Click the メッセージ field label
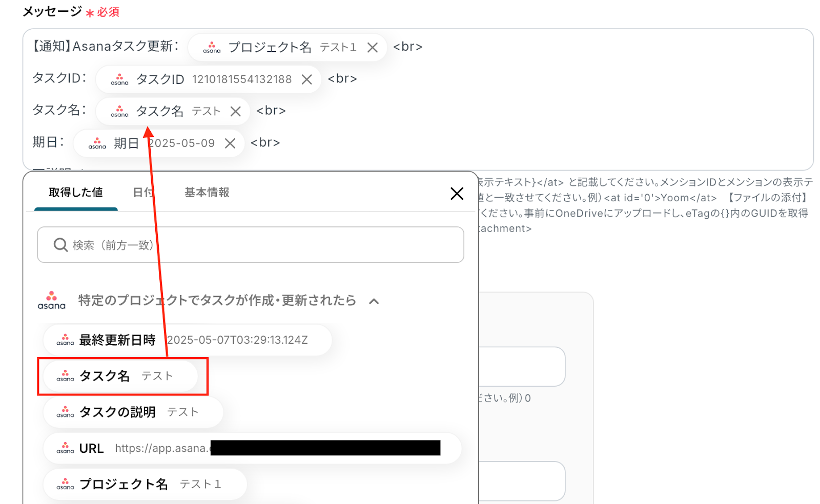Screen dimensions: 820x504 [x=52, y=11]
